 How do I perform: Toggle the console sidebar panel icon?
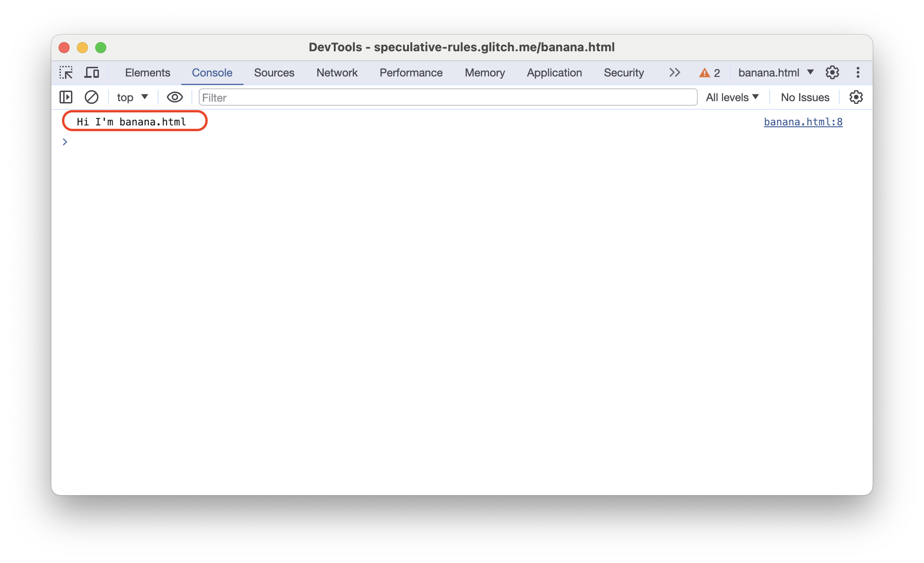pyautogui.click(x=65, y=97)
